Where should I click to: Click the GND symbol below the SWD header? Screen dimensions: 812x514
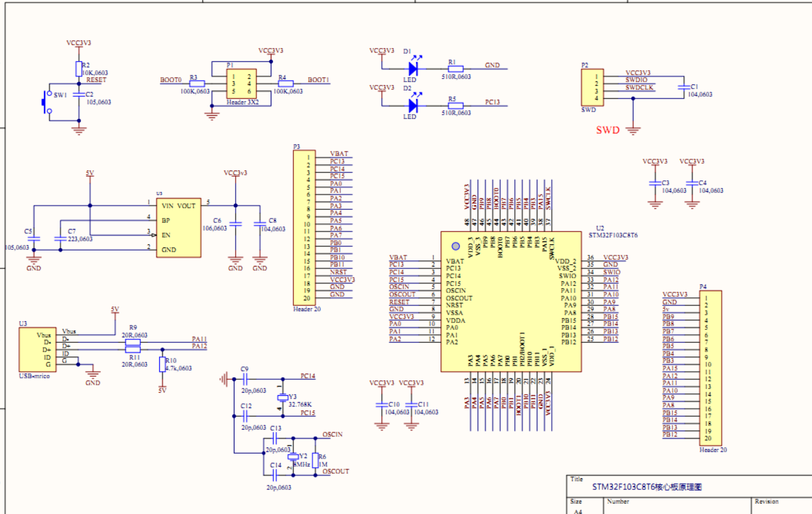(x=633, y=130)
